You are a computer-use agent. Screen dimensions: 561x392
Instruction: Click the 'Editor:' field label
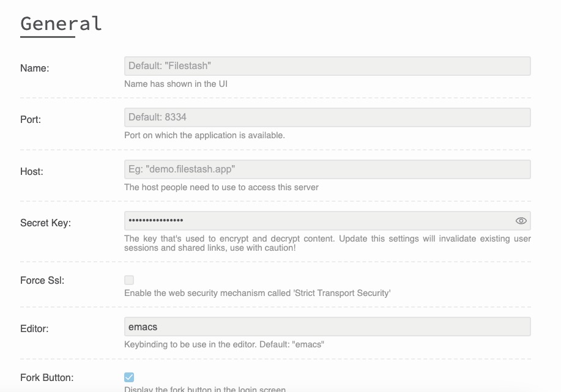tap(34, 329)
